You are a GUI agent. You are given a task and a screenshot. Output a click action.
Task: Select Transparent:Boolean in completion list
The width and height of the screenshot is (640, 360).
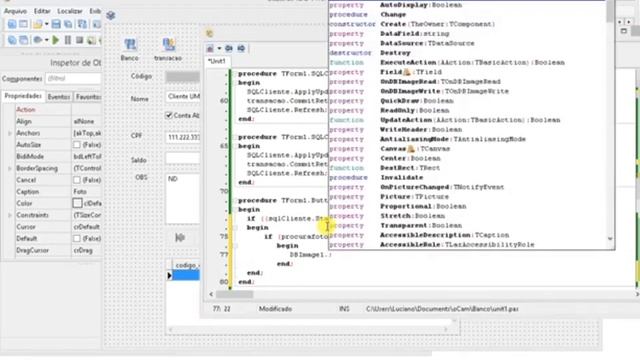pyautogui.click(x=467, y=226)
